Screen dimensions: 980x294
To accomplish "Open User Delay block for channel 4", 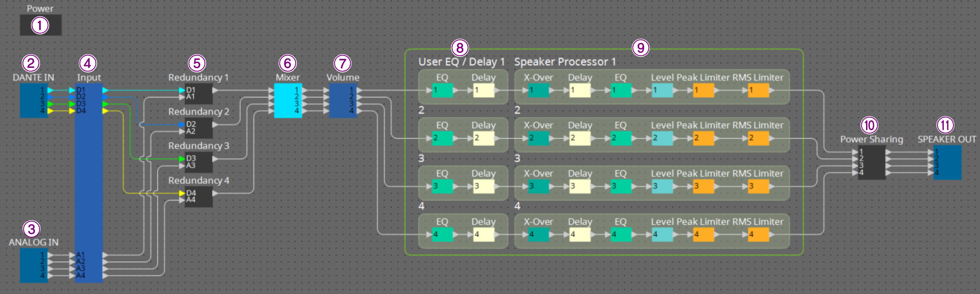I will coord(484,235).
